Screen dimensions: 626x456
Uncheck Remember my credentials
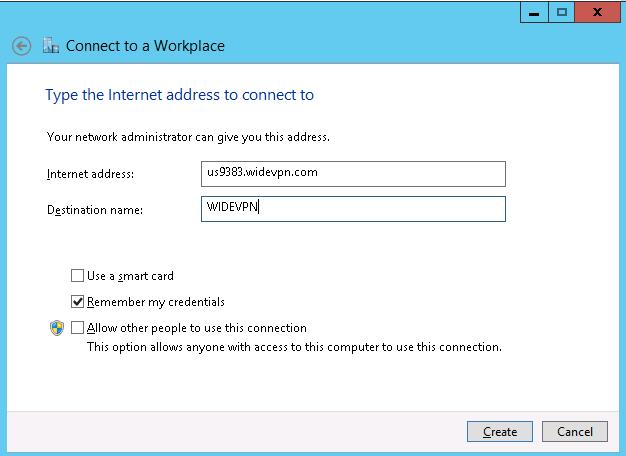(78, 302)
